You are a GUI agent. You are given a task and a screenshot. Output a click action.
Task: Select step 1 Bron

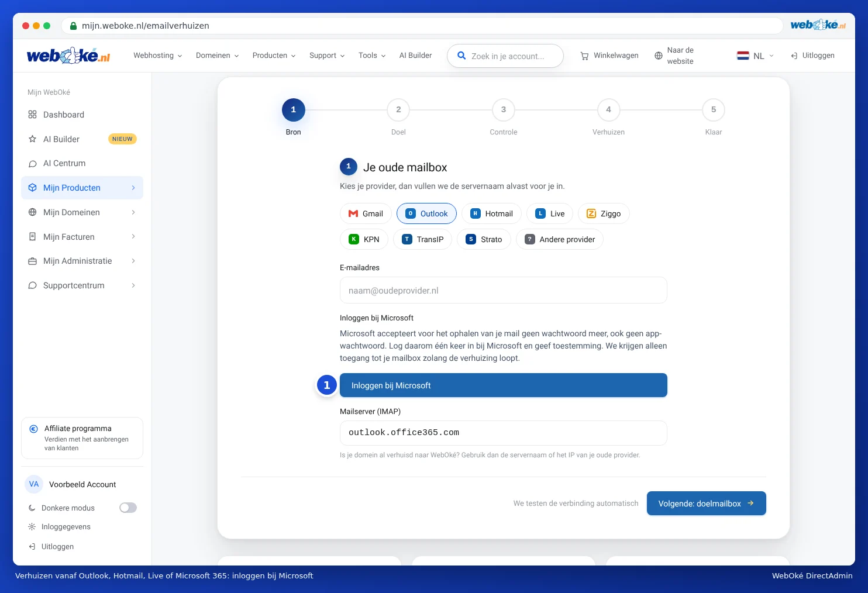(294, 110)
